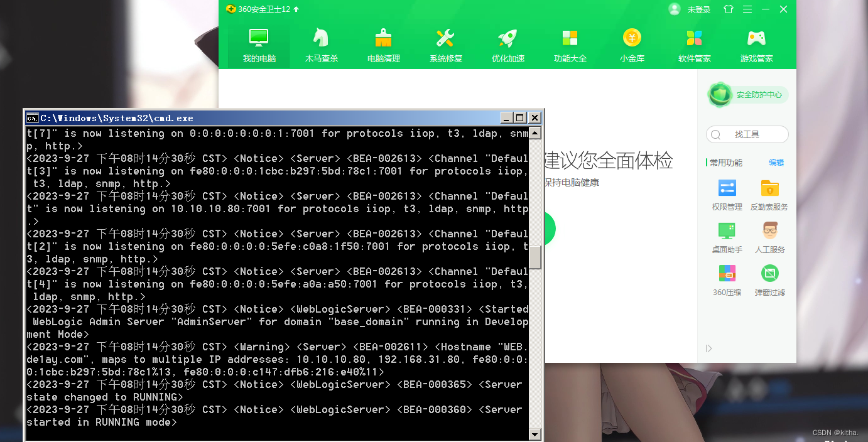Select the 系统修复 (System Repair) icon
Screen dimensions: 868x442
(x=445, y=44)
